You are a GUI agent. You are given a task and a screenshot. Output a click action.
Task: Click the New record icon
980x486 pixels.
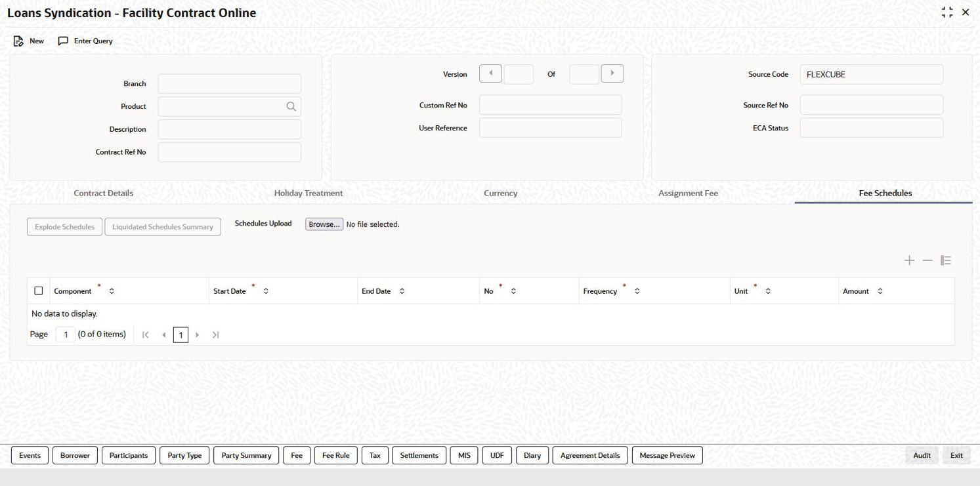18,41
